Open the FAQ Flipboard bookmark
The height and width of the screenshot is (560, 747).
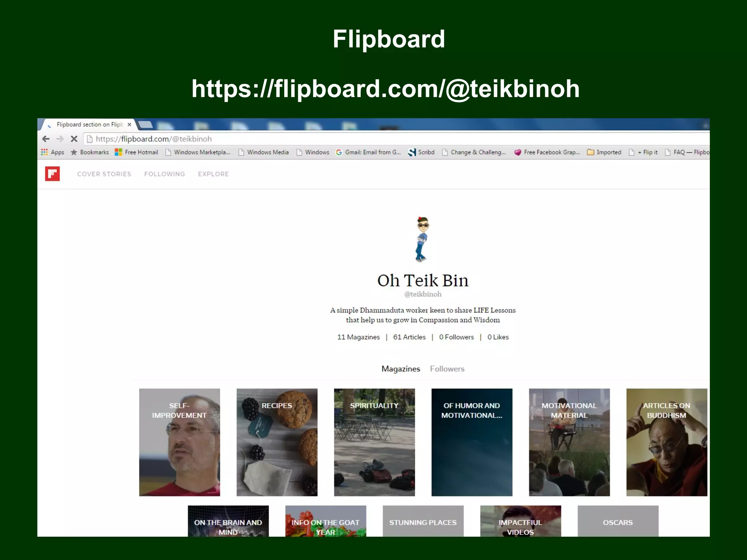point(687,152)
